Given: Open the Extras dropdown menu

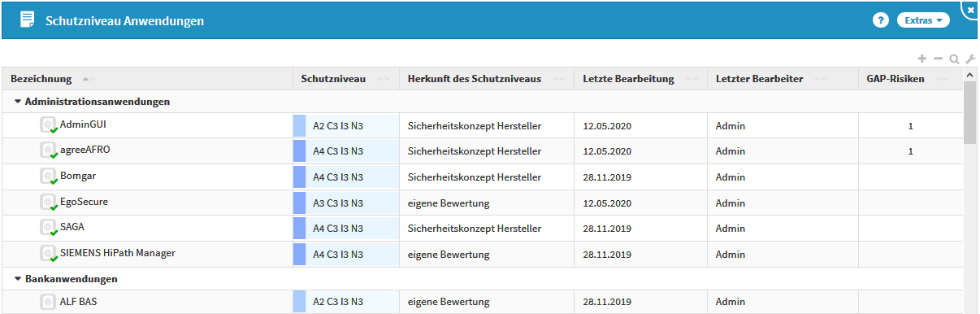Looking at the screenshot, I should [923, 20].
